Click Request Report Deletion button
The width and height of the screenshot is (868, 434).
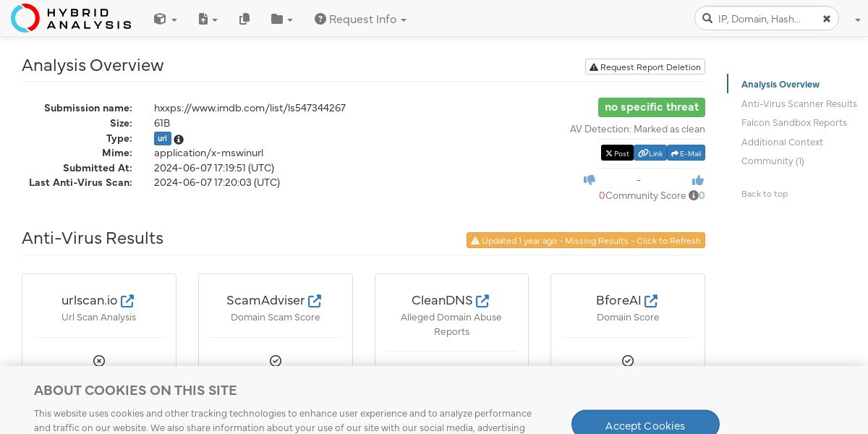click(645, 67)
